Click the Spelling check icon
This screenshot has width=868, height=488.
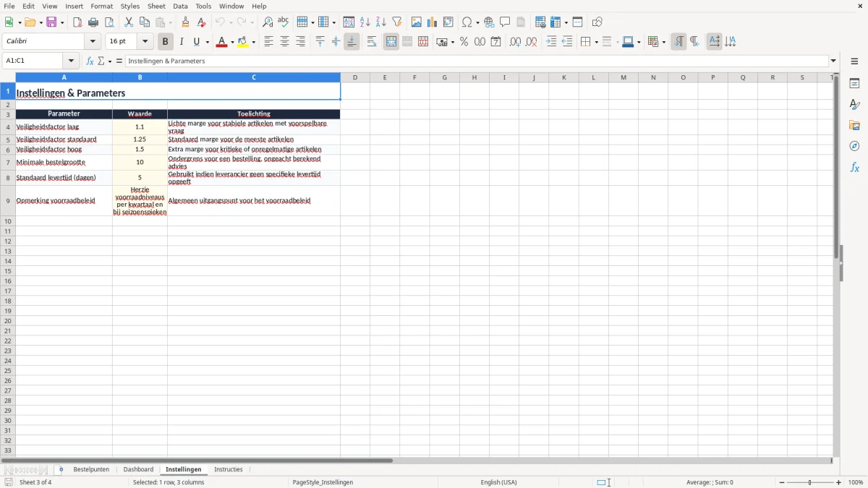tap(283, 22)
